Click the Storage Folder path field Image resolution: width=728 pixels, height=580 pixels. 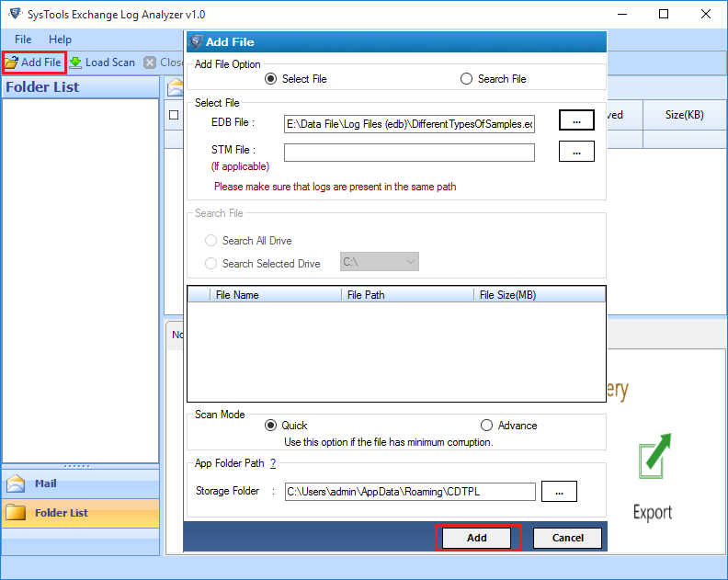(410, 492)
